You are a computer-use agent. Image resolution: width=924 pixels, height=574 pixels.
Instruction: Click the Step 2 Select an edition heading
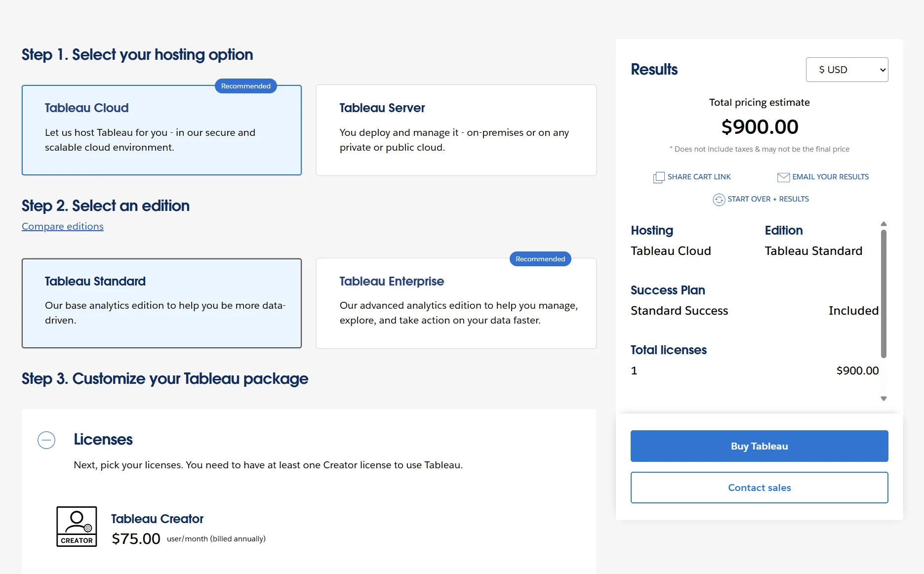tap(106, 206)
